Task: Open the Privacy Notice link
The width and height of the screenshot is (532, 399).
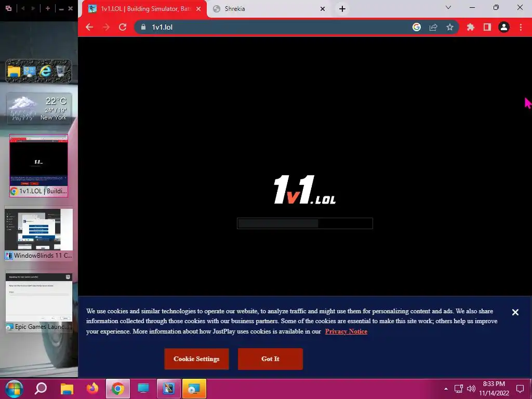Action: [346, 331]
